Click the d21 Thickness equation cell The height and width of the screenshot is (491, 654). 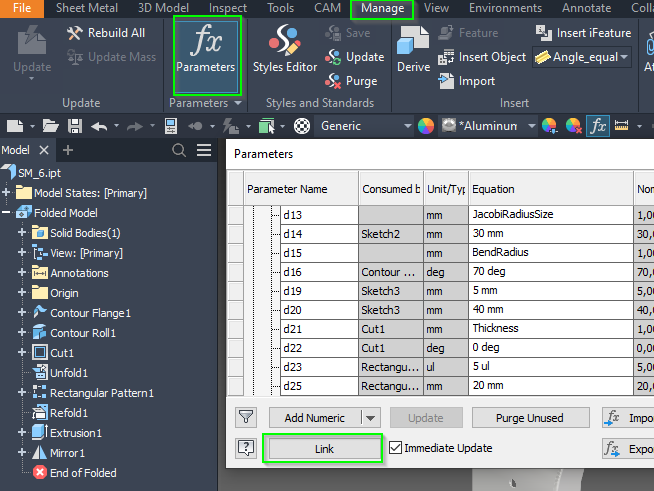tap(551, 329)
